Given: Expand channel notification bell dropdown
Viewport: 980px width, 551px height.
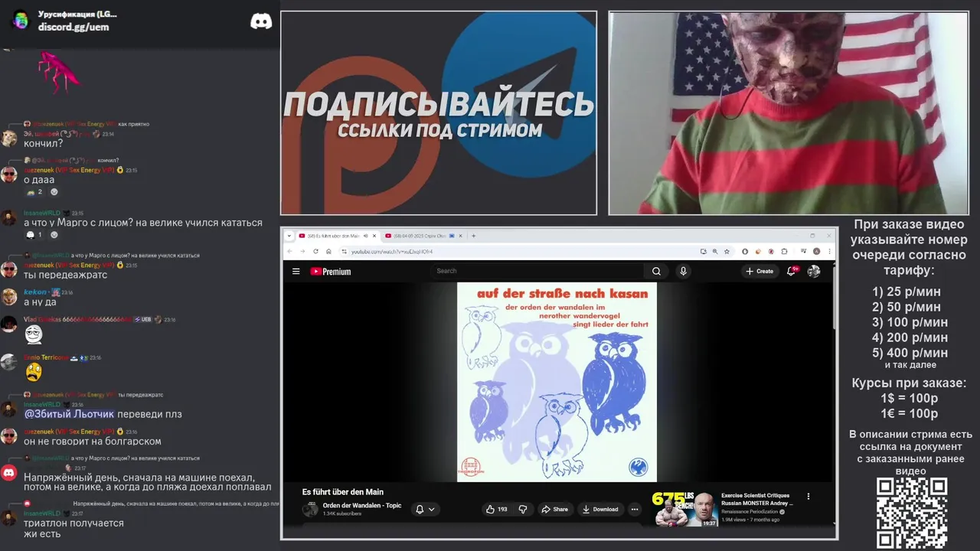Looking at the screenshot, I should 425,509.
